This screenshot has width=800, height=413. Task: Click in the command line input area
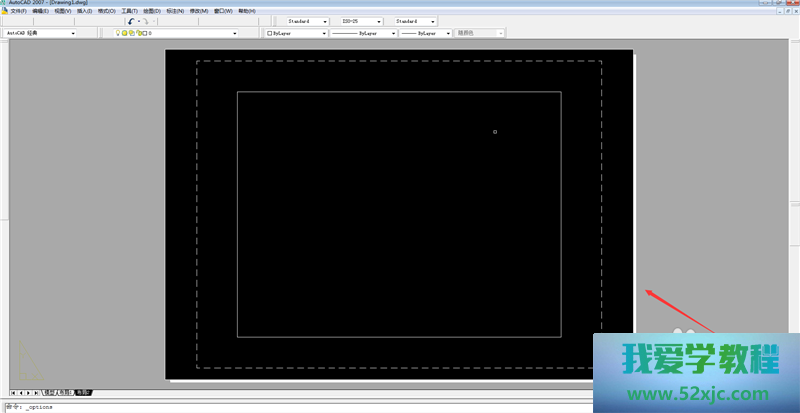(300, 407)
